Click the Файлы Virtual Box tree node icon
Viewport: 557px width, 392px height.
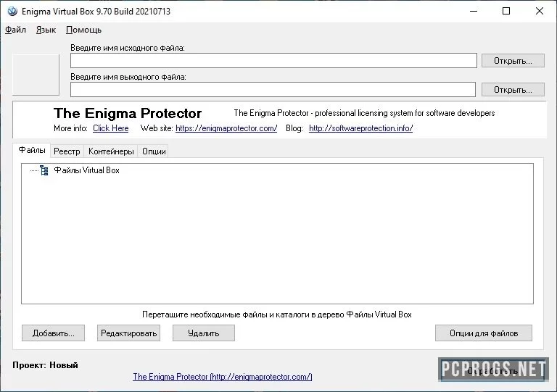(44, 170)
